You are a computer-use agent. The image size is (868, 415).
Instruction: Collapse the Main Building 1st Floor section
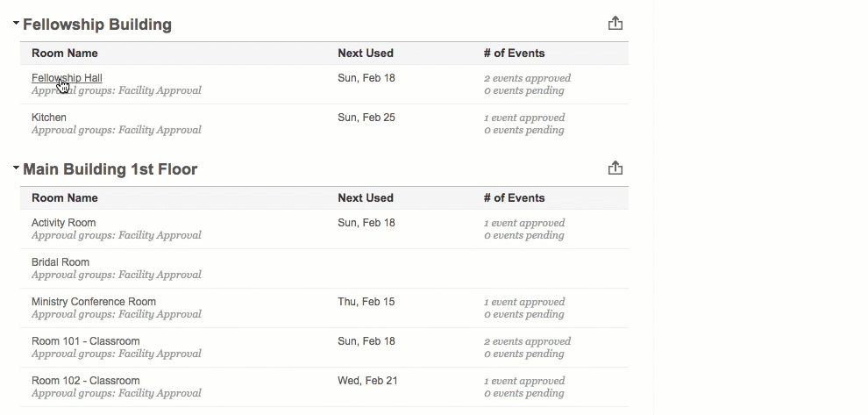17,168
